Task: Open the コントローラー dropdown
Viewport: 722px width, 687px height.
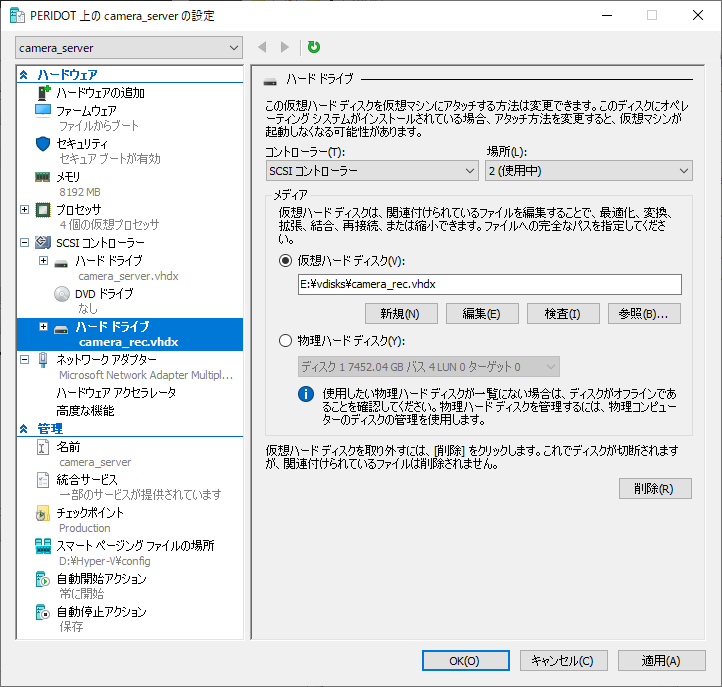Action: tap(372, 171)
